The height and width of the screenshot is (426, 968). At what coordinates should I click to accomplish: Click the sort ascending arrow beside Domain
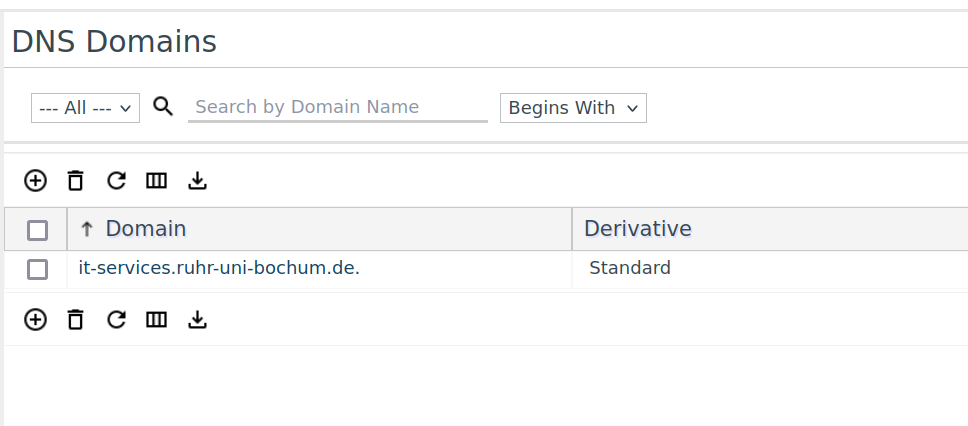[86, 229]
